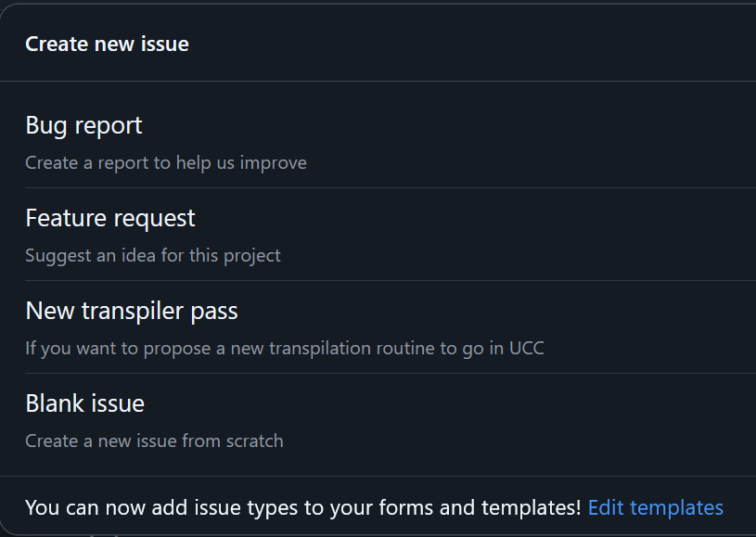Click 'Create a report to help us improve'

point(165,162)
